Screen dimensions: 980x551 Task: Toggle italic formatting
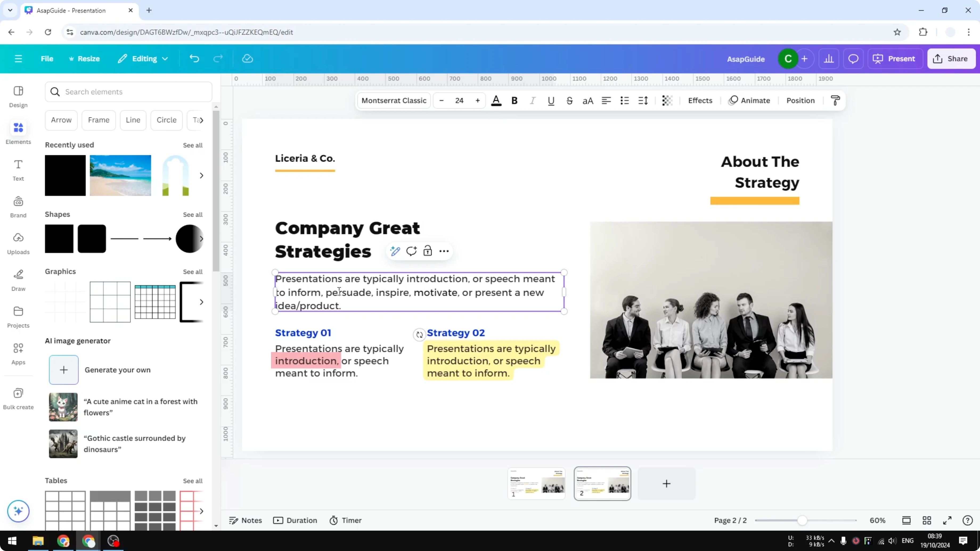(533, 100)
